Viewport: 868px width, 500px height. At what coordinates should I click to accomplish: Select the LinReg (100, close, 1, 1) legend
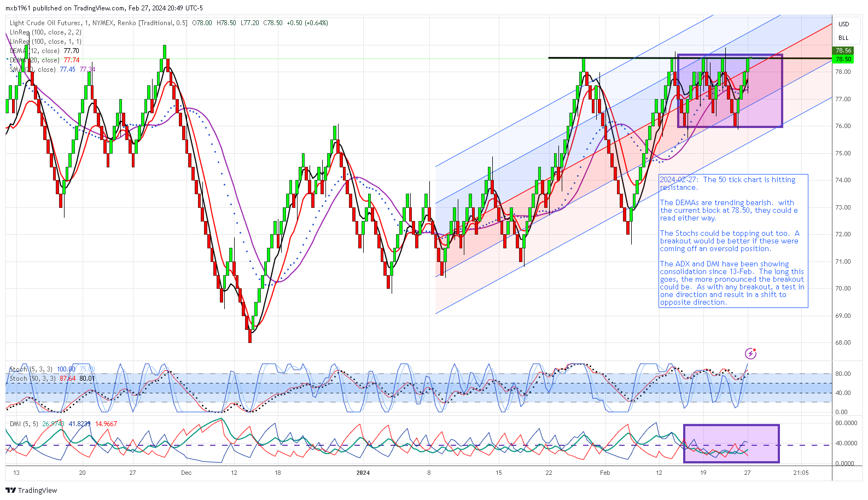[x=45, y=42]
